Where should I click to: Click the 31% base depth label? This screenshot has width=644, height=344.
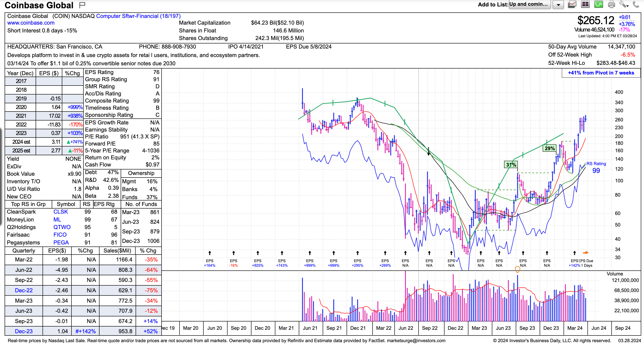click(511, 165)
